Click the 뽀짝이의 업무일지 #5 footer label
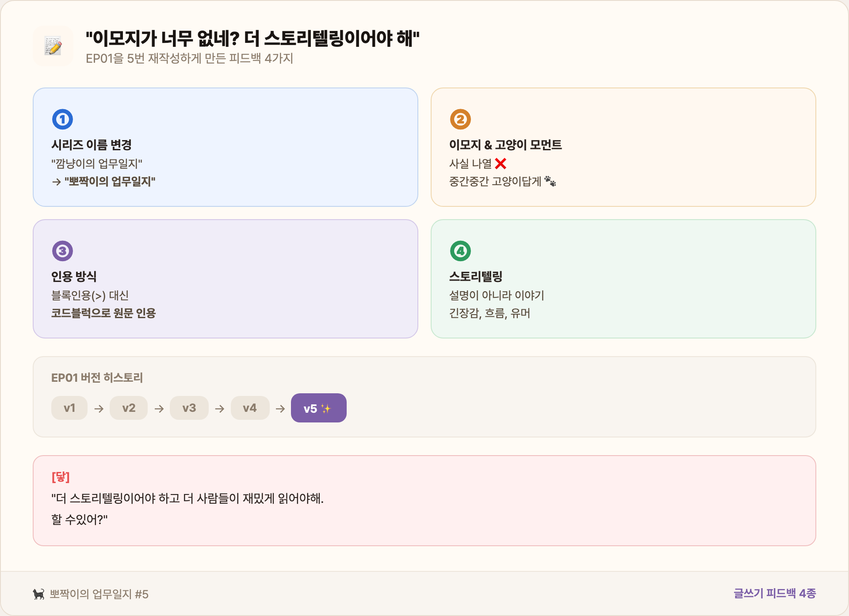The width and height of the screenshot is (849, 616). pos(100,594)
